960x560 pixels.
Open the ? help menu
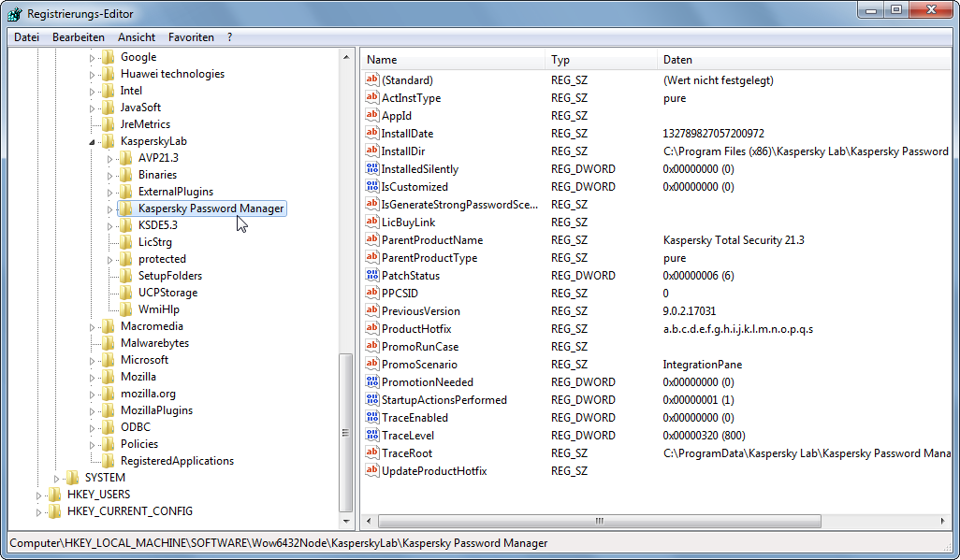(x=229, y=37)
